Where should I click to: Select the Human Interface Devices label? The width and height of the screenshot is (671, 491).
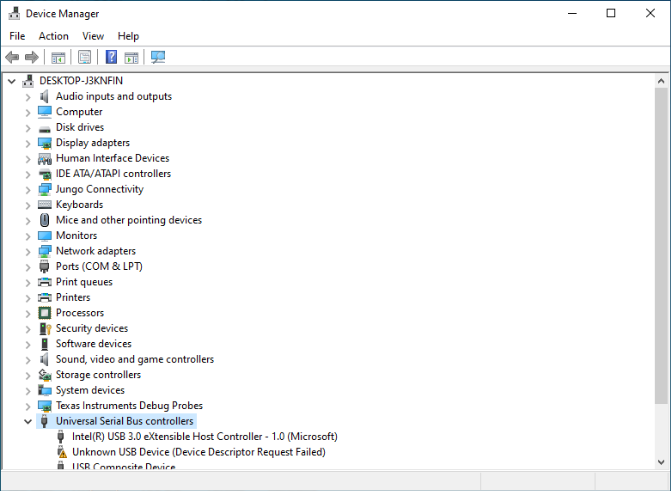coord(113,158)
